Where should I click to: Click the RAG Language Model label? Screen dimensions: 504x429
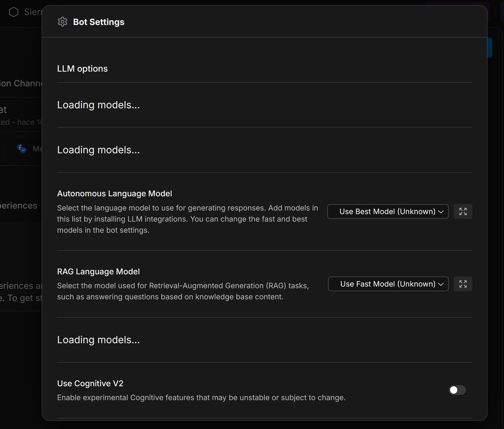click(x=98, y=272)
